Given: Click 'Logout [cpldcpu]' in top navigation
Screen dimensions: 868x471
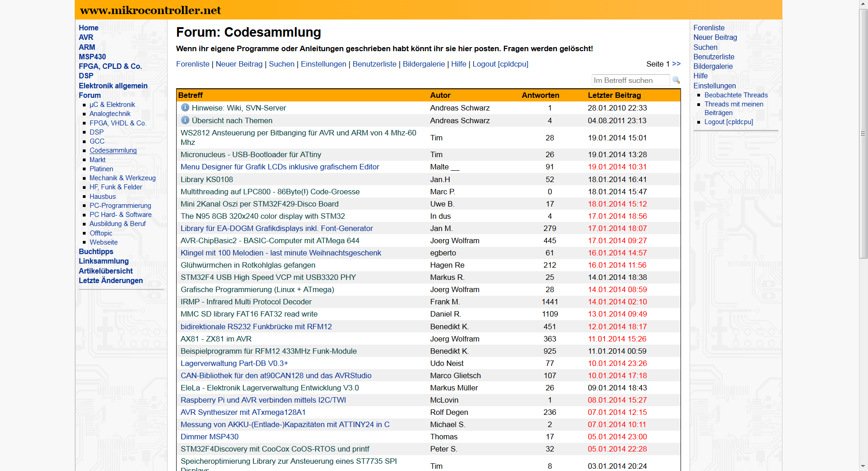Looking at the screenshot, I should coord(500,64).
